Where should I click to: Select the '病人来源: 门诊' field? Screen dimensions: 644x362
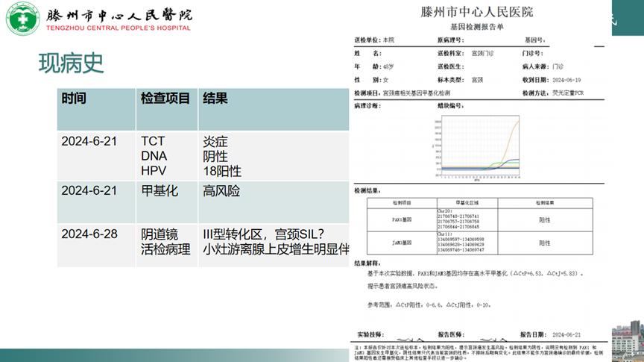click(x=543, y=66)
